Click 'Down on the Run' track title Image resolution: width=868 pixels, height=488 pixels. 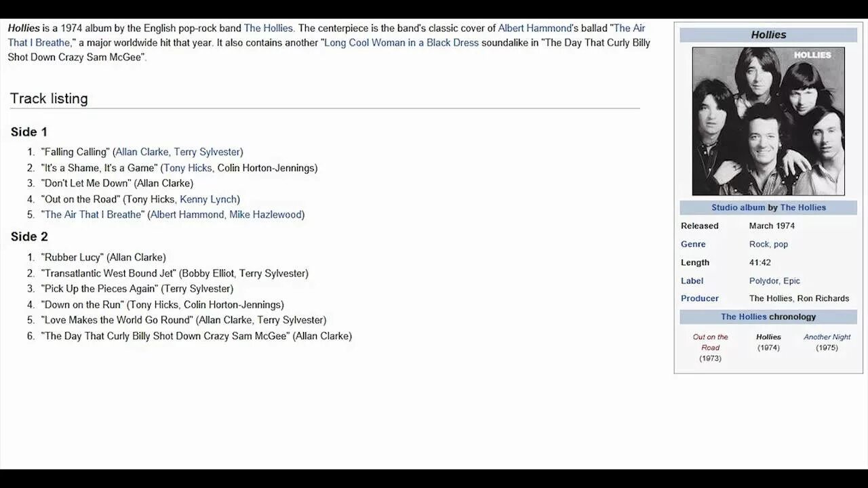click(x=83, y=305)
